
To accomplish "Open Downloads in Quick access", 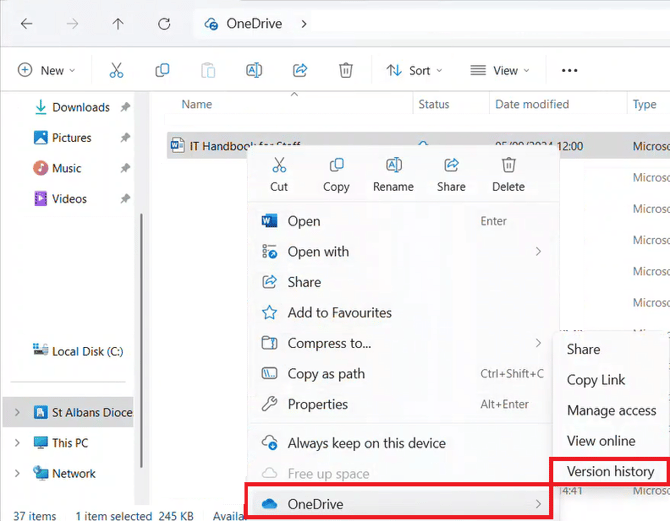I will point(80,107).
